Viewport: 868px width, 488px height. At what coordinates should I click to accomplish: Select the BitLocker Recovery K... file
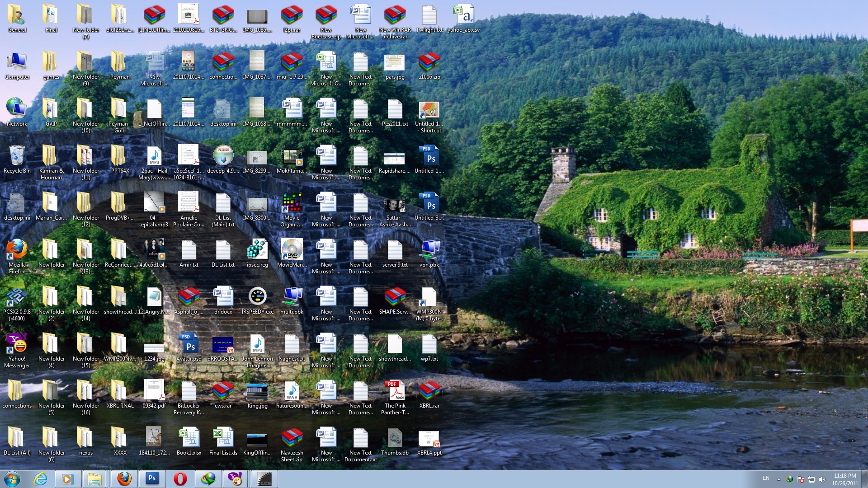coord(189,397)
